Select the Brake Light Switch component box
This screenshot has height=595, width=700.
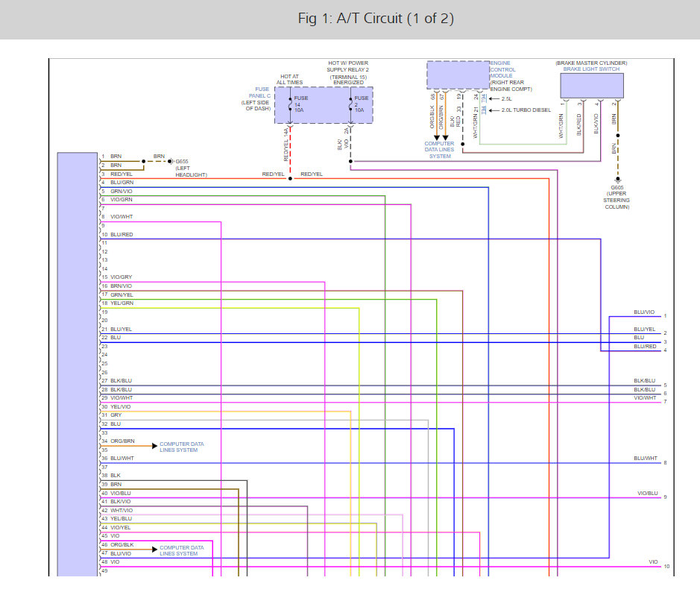[592, 86]
